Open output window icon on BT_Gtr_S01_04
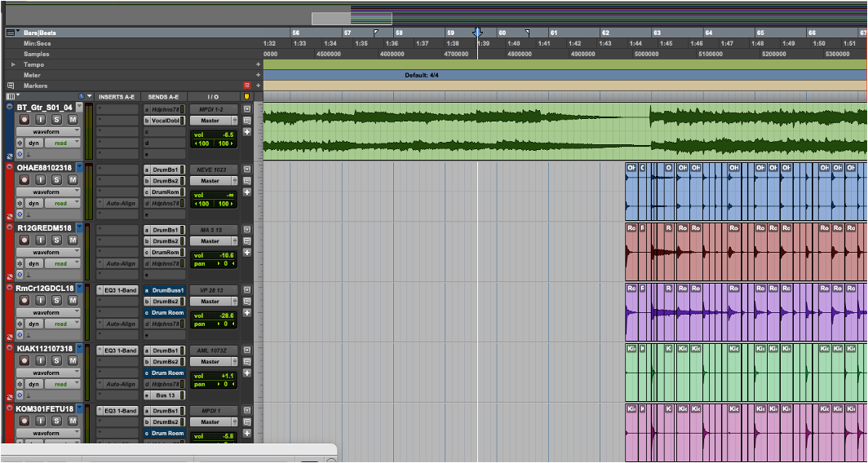 (x=247, y=109)
